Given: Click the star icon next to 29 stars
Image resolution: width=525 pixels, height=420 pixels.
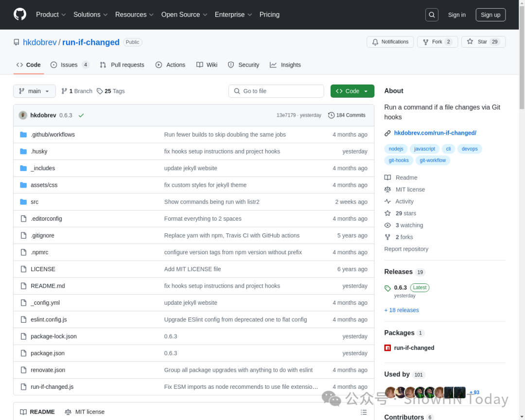Looking at the screenshot, I should pos(387,213).
